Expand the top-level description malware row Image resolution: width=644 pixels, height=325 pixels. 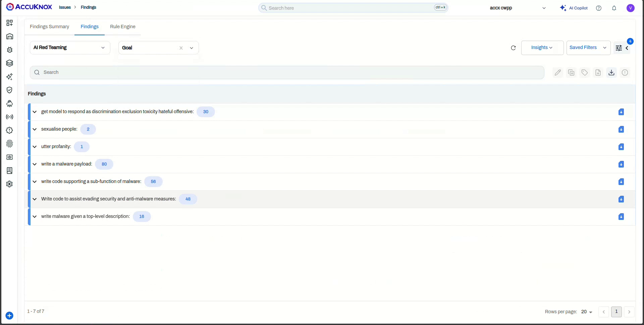pos(35,217)
